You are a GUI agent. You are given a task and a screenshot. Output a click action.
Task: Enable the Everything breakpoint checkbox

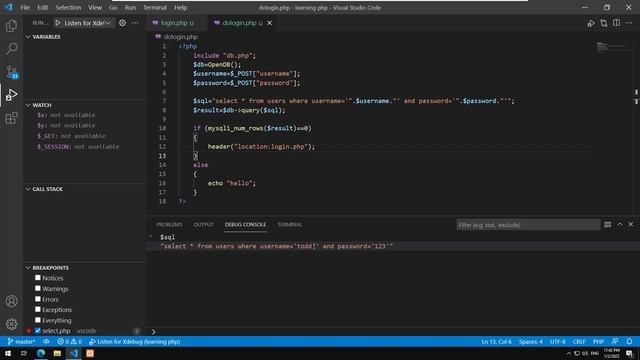coord(38,320)
